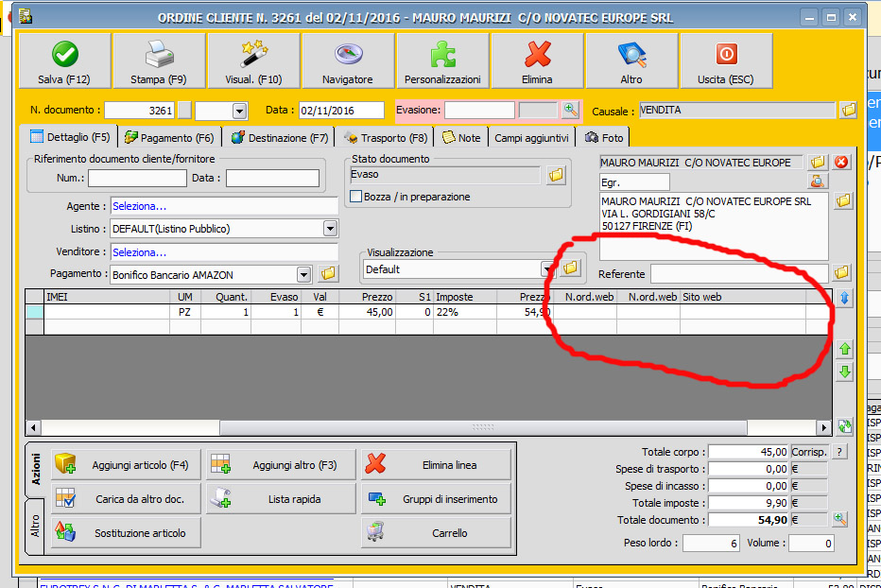
Task: Click Aggiungi altro (F3) button
Action: click(282, 465)
